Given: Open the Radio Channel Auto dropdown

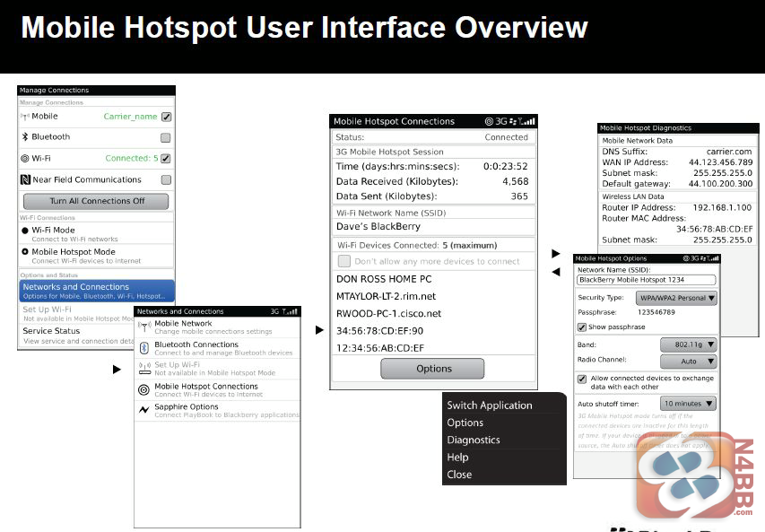Looking at the screenshot, I should point(689,362).
